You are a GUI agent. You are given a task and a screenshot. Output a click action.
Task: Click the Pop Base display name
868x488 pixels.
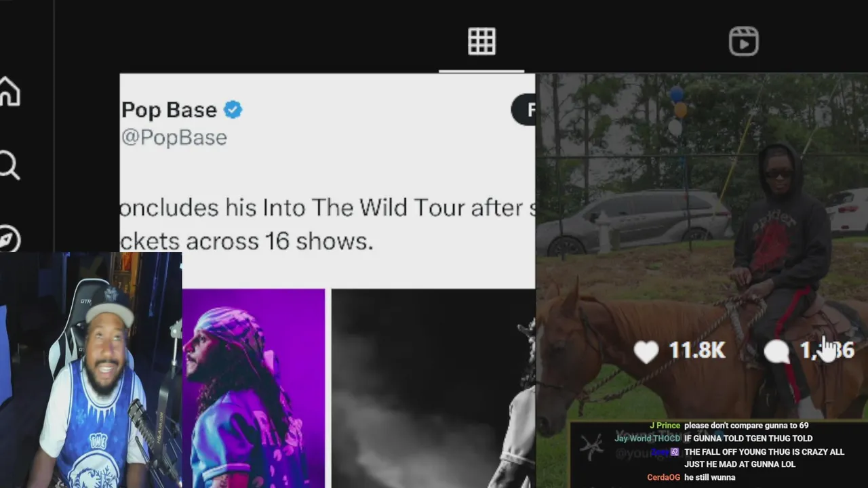169,110
